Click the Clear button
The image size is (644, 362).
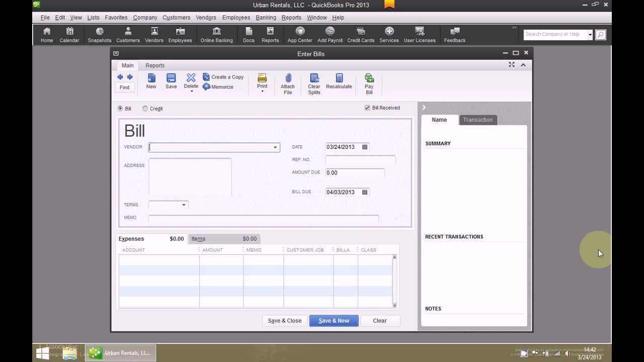(x=380, y=321)
